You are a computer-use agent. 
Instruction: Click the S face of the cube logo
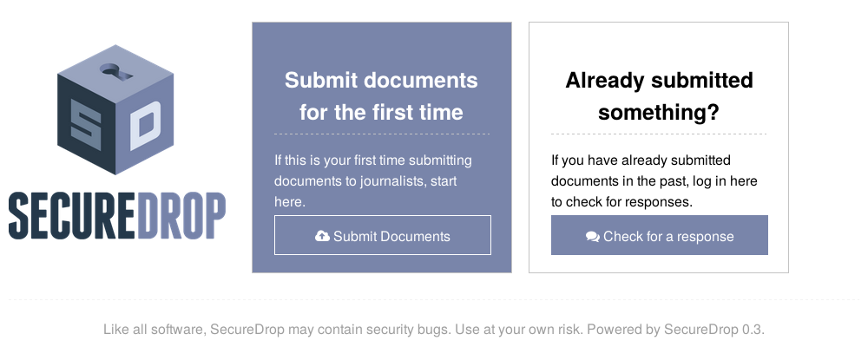86,127
